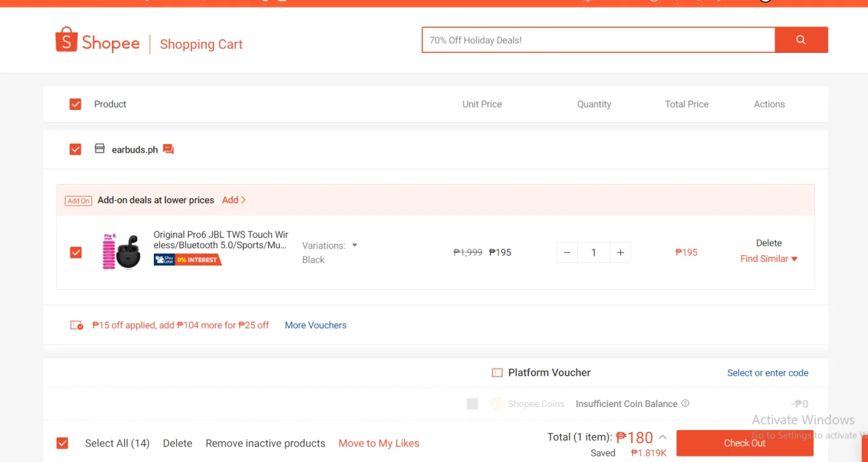Uncheck the Pro6 JBL TWS item checkbox
This screenshot has height=462, width=868.
coord(76,252)
